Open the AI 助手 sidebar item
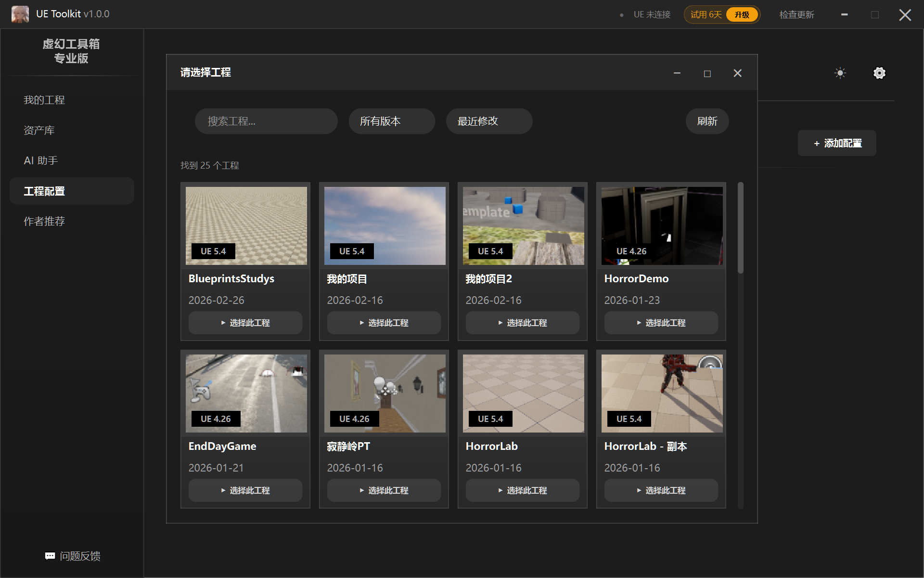 41,160
